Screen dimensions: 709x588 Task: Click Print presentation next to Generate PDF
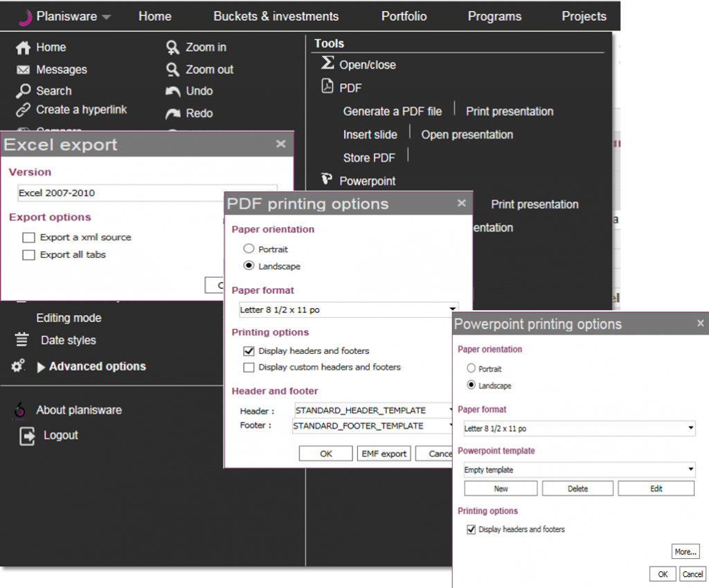tap(510, 112)
